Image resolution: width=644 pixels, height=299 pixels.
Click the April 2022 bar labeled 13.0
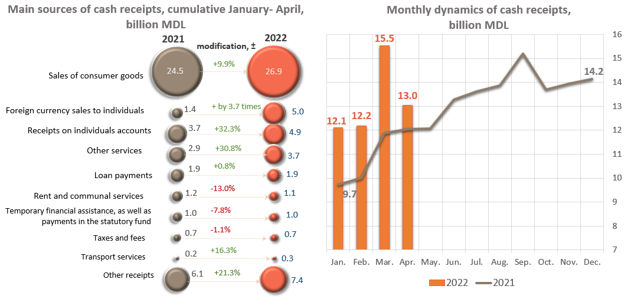pyautogui.click(x=407, y=177)
